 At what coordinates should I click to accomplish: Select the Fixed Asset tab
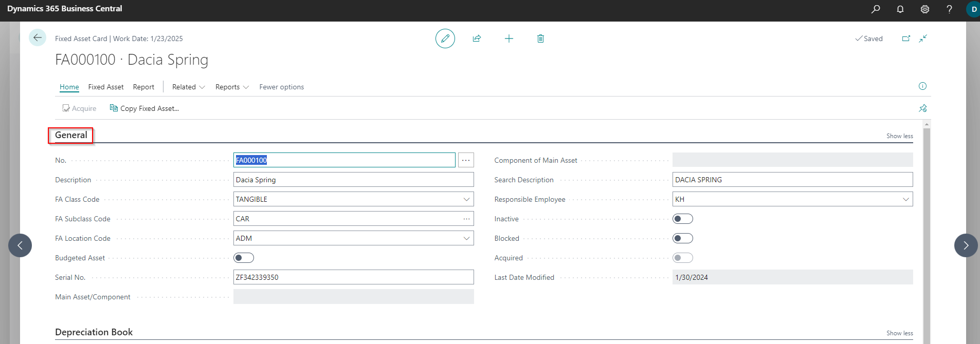[x=106, y=87]
